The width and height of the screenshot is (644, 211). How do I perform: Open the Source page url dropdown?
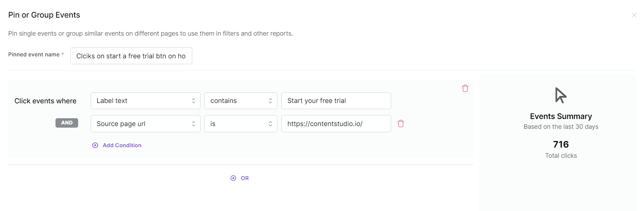(x=145, y=124)
